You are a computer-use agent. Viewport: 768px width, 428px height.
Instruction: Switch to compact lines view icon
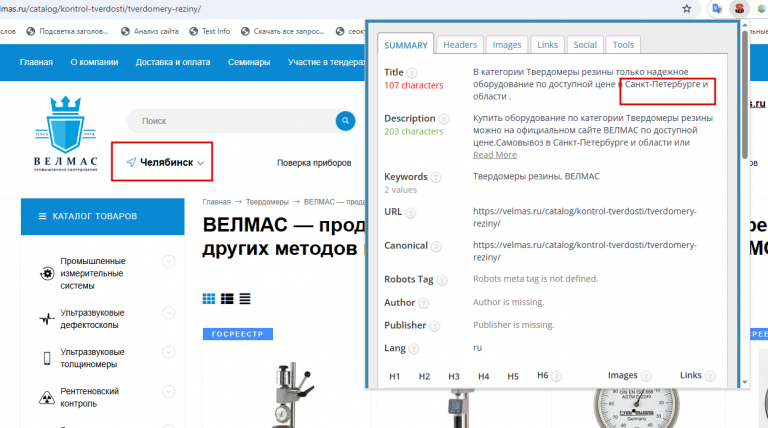(245, 299)
